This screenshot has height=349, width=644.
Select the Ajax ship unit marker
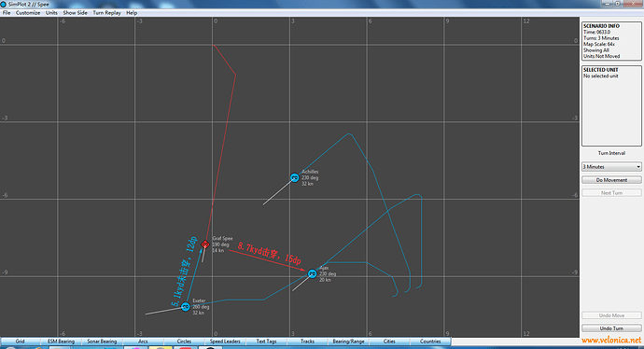[312, 273]
